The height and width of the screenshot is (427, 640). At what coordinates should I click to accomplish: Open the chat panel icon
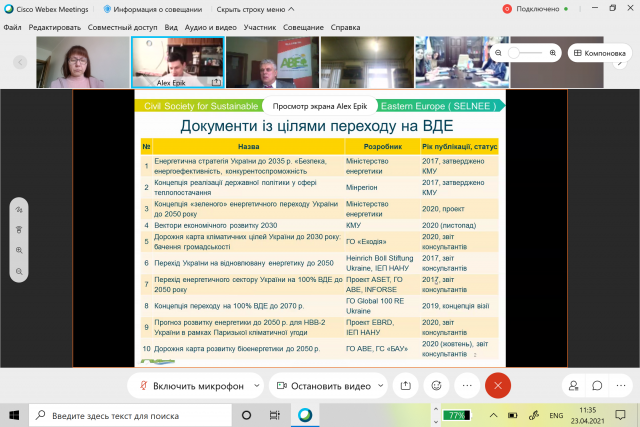pos(596,385)
